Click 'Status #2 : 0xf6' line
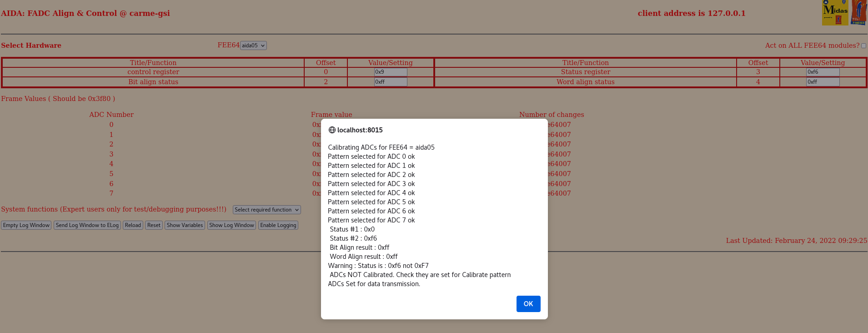868x333 pixels. [353, 238]
